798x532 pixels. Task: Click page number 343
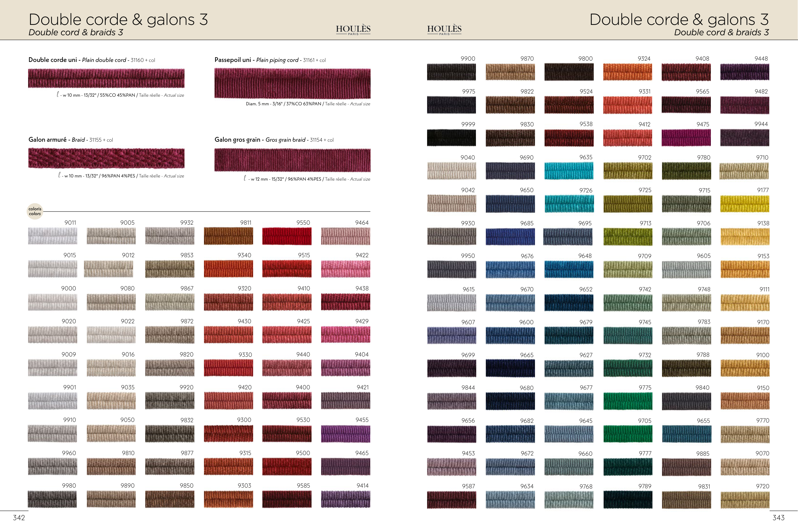point(778,517)
